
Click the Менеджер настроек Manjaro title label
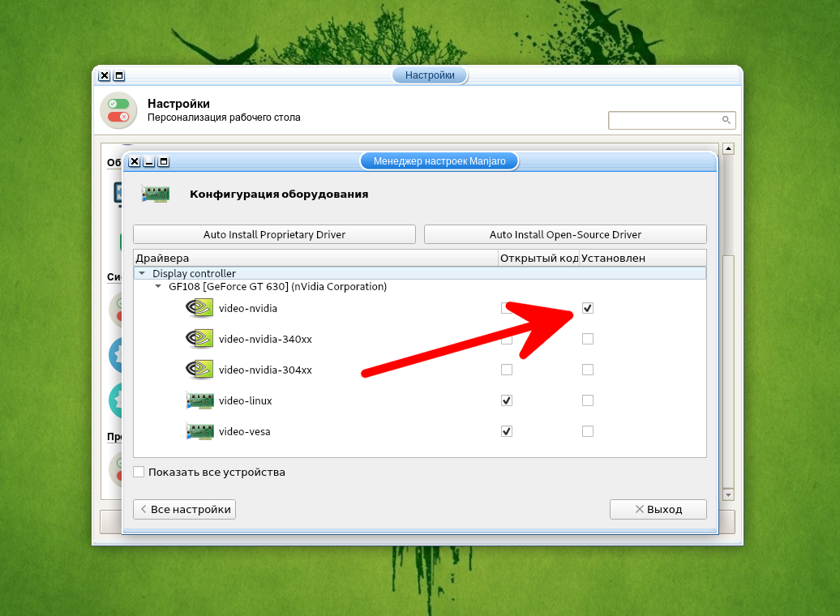coord(439,161)
